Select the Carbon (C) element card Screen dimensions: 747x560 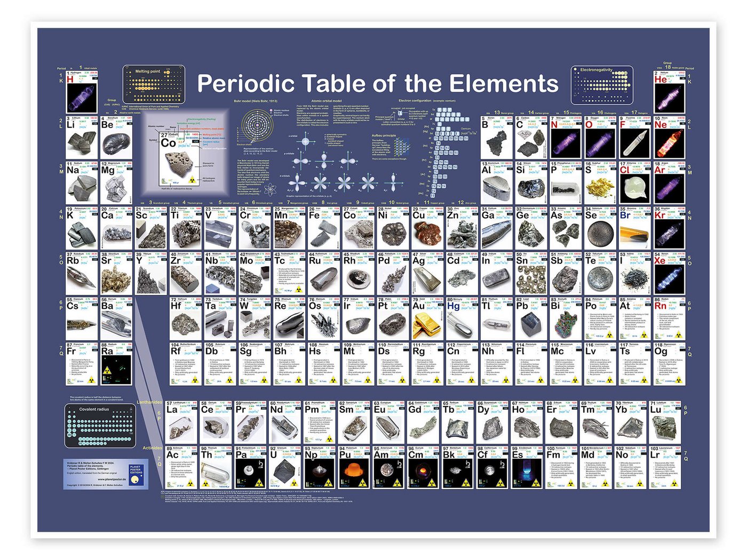click(x=531, y=137)
